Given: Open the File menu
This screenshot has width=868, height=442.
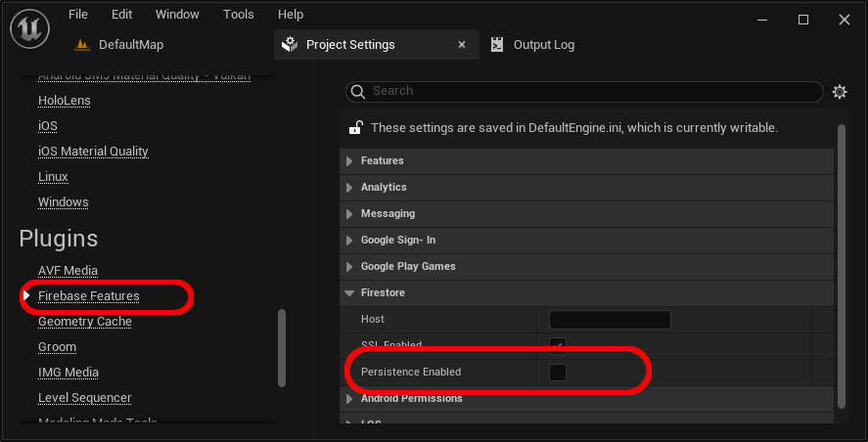Looking at the screenshot, I should (x=78, y=15).
